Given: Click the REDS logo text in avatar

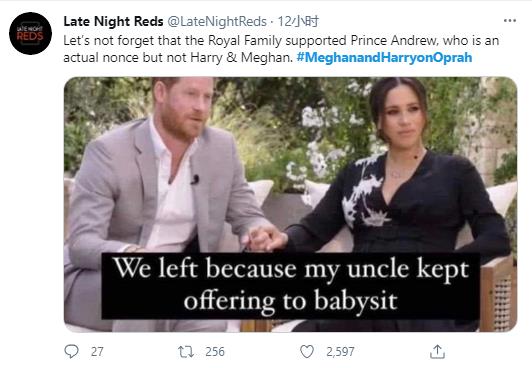Looking at the screenshot, I should click(x=30, y=36).
